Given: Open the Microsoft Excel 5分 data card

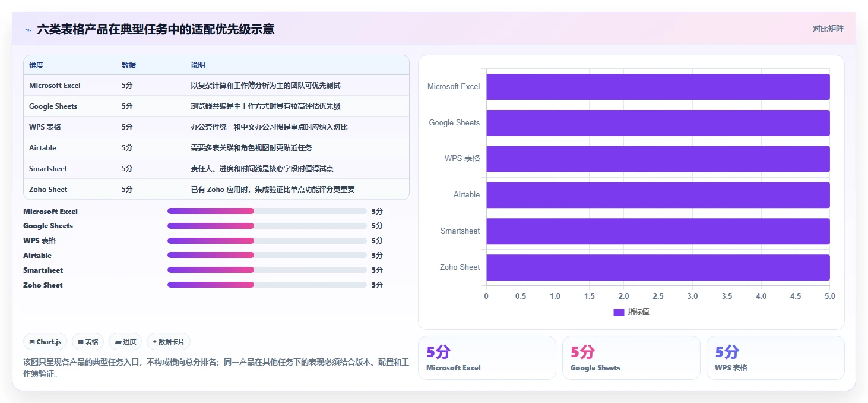Looking at the screenshot, I should coord(487,358).
